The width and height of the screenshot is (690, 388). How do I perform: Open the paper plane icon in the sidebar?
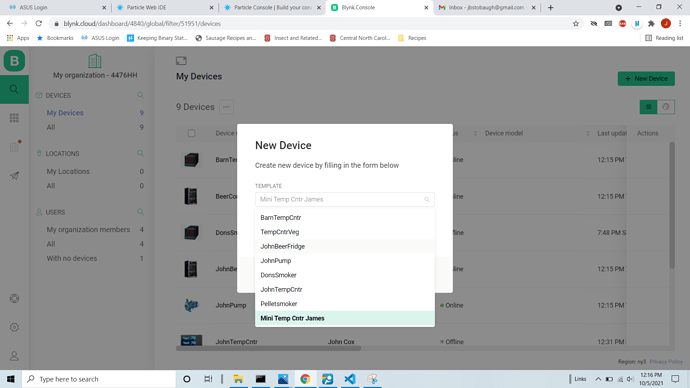14,176
